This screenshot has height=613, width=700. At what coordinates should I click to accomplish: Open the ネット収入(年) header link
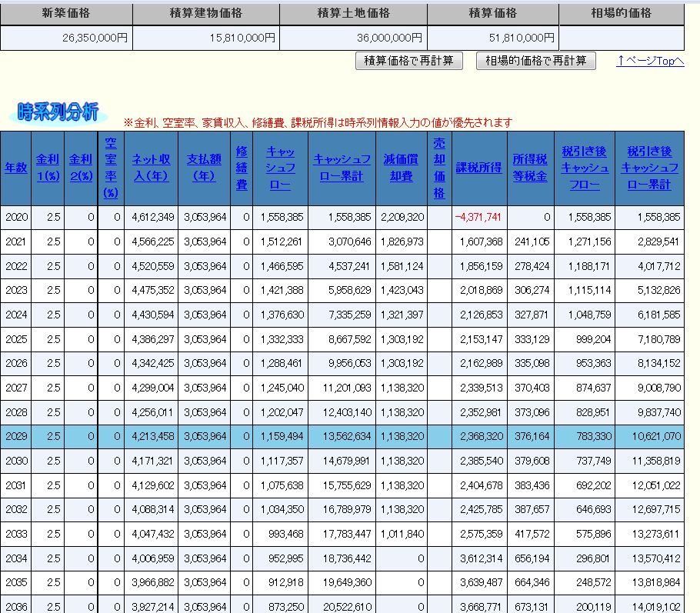152,168
